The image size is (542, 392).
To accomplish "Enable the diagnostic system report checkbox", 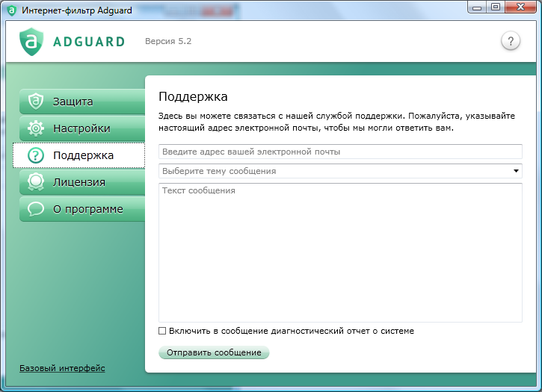I will point(162,331).
